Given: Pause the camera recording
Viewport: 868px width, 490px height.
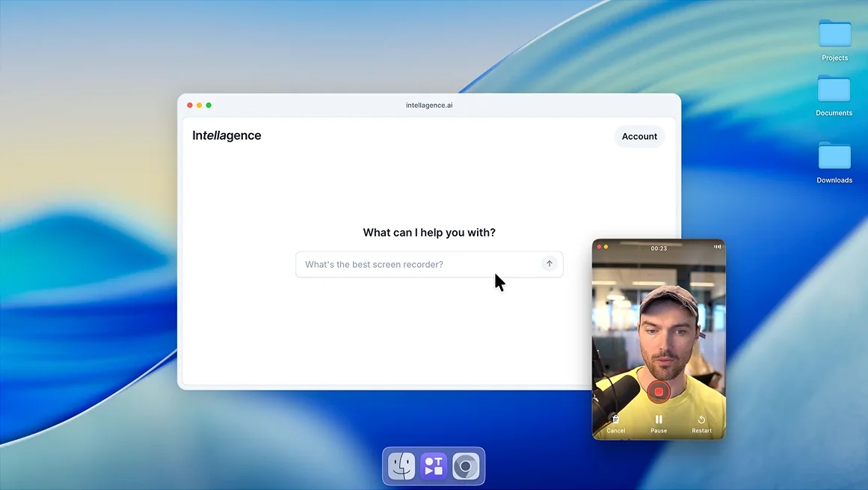Looking at the screenshot, I should click(659, 424).
